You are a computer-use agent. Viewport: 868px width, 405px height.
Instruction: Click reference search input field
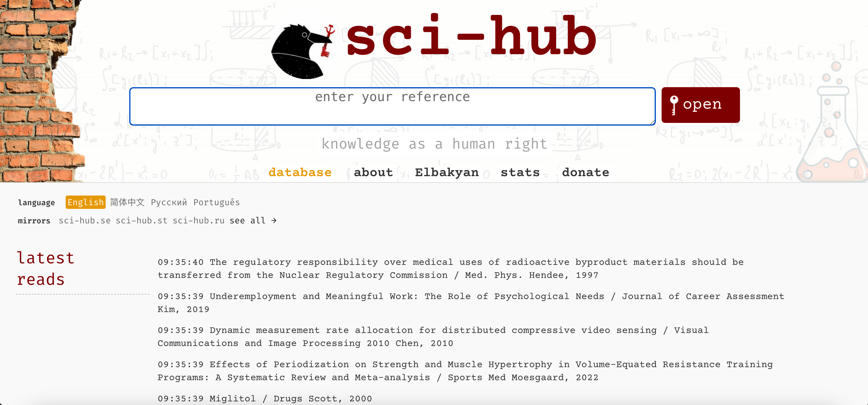point(393,106)
